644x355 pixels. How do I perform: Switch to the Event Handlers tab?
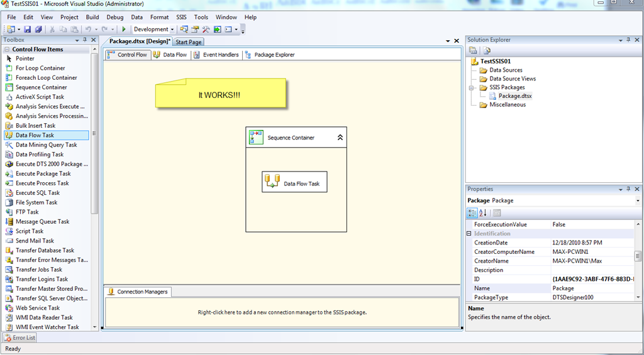[216, 55]
